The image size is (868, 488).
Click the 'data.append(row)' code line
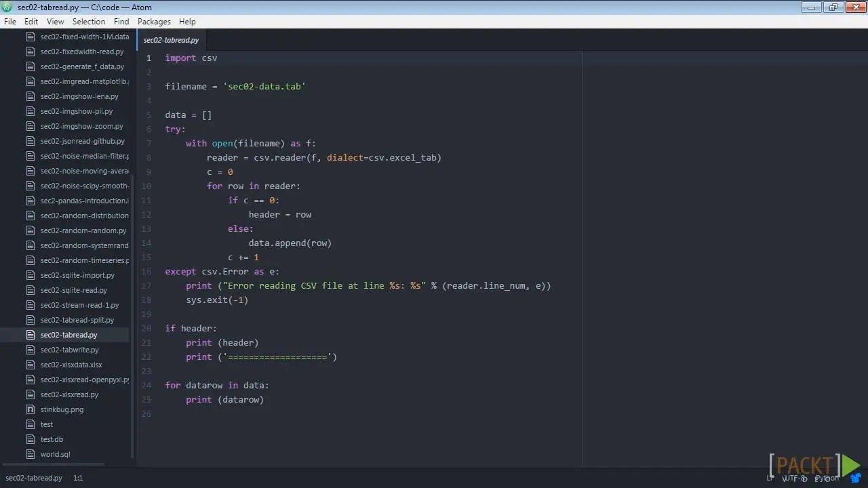(290, 243)
